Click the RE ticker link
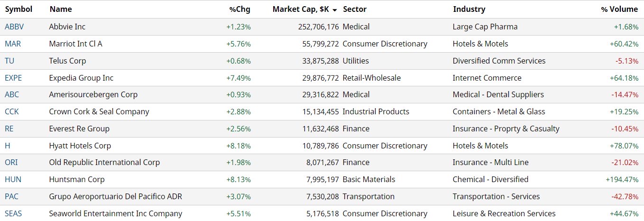 point(9,129)
